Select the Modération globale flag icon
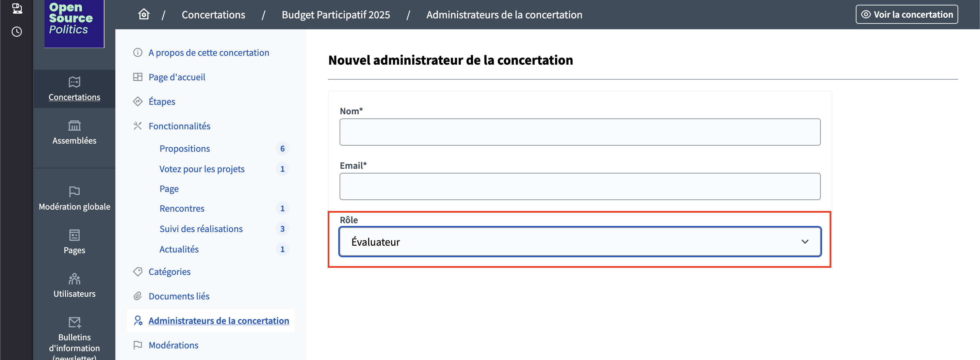The width and height of the screenshot is (980, 360). coord(74,192)
